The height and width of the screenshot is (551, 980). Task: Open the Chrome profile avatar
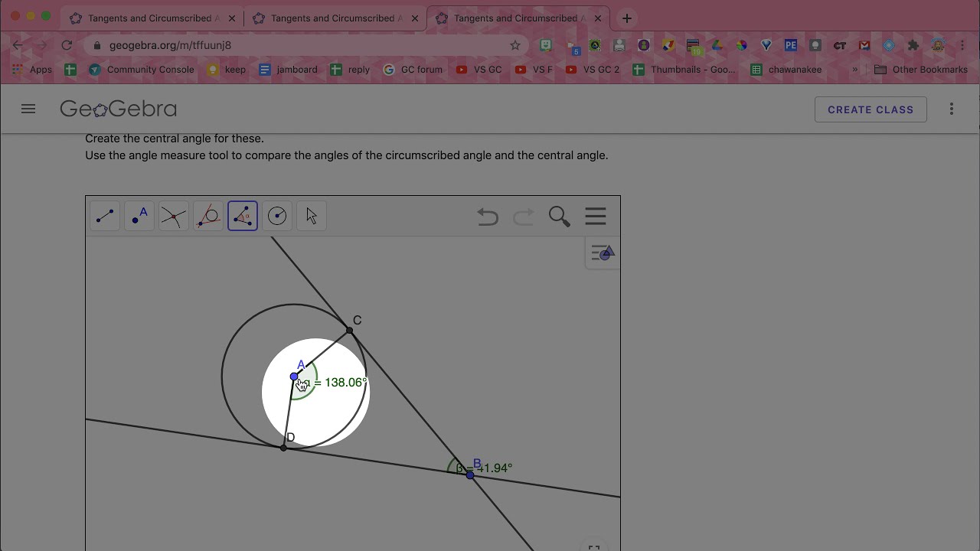tap(938, 46)
